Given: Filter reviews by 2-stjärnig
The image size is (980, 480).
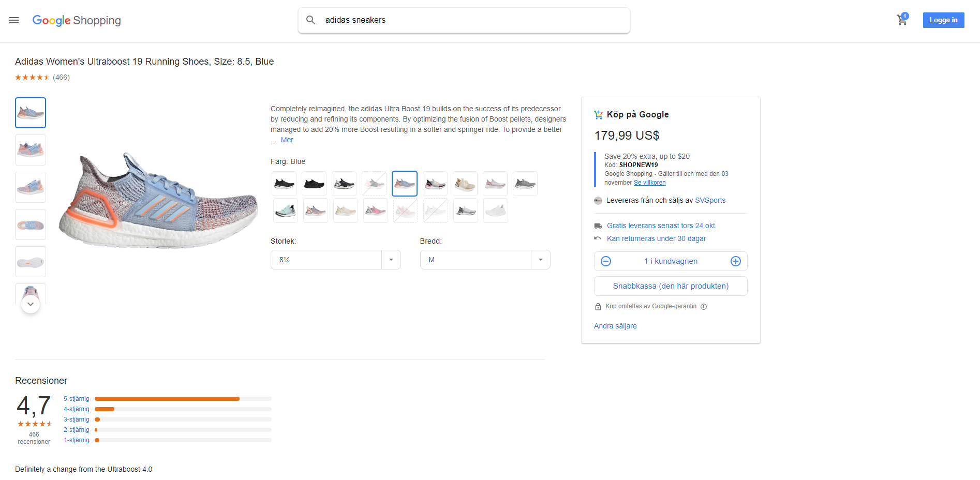Looking at the screenshot, I should 77,430.
